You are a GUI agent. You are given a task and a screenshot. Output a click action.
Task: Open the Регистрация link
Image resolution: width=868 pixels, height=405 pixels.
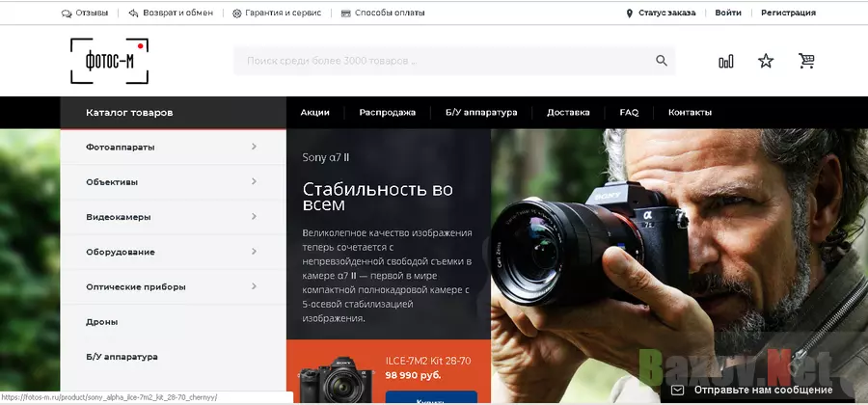pyautogui.click(x=788, y=13)
